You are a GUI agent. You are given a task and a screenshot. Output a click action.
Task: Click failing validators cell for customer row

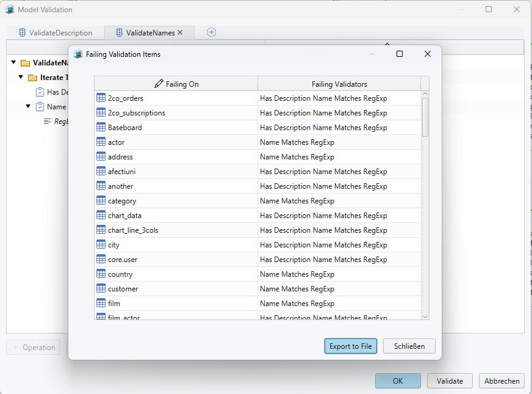[x=339, y=289]
